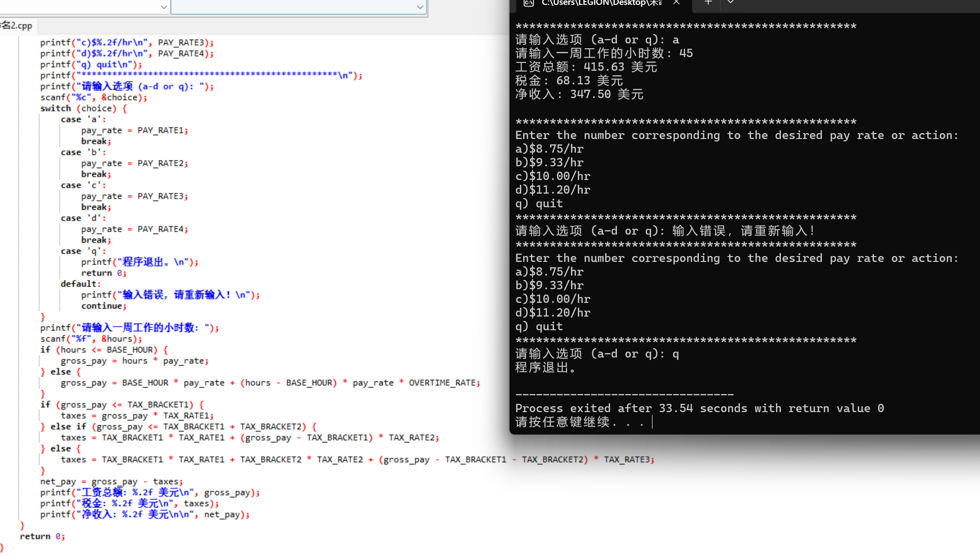Click the terminal icon in console tab
The width and height of the screenshot is (980, 556).
tap(528, 3)
